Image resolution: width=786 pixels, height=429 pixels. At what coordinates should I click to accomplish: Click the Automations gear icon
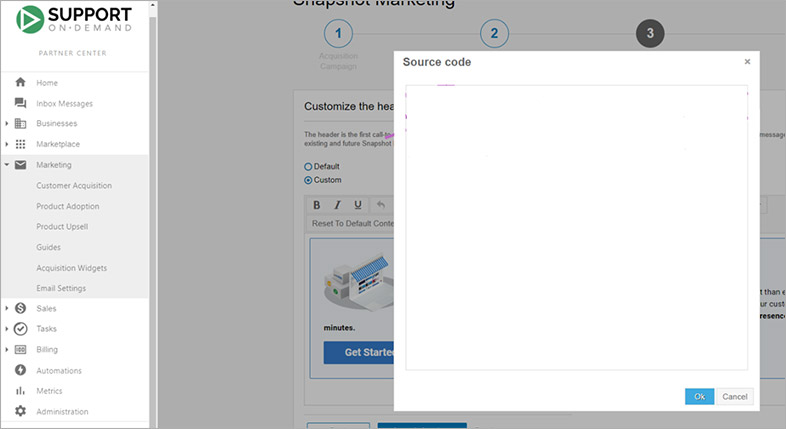point(20,370)
